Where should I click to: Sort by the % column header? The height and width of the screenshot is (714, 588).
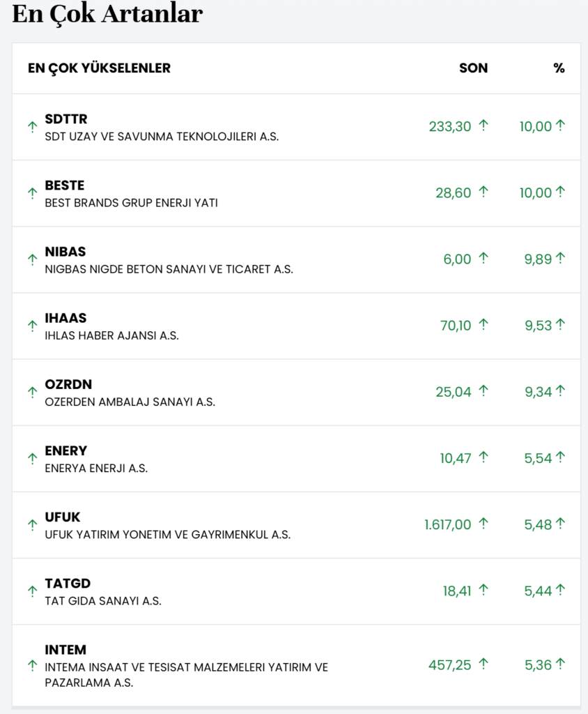(559, 68)
